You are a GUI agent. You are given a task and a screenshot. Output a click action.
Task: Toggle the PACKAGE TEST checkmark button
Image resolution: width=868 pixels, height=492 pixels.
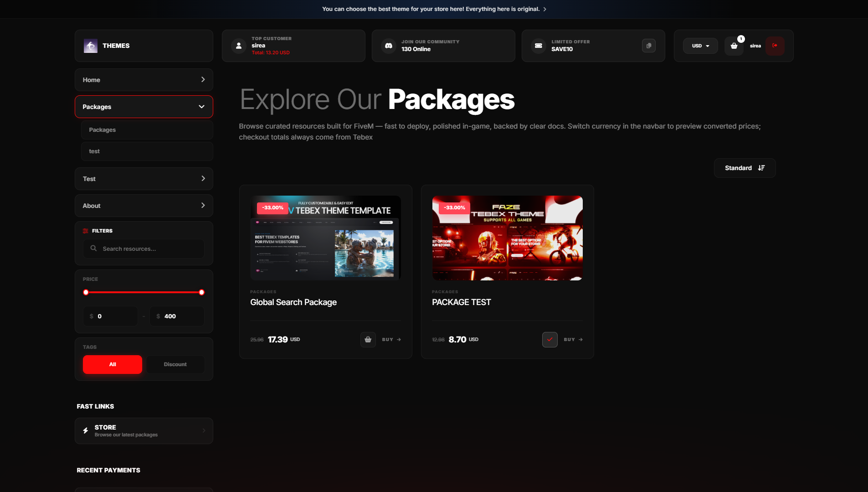point(550,340)
